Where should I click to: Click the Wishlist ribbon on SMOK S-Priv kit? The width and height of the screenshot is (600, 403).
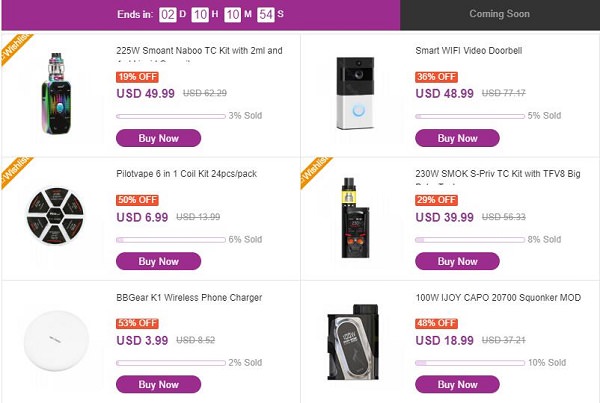[310, 171]
